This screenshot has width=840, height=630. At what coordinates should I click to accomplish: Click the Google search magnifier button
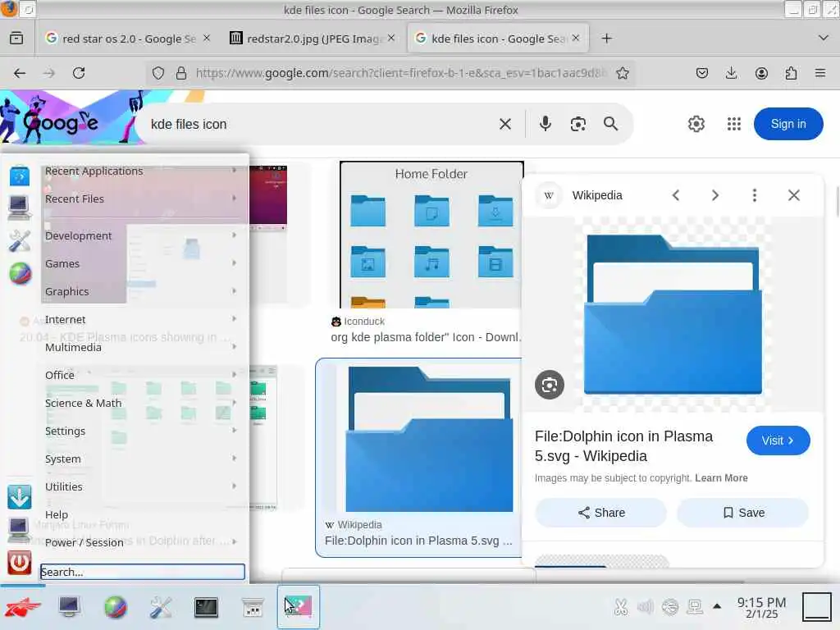pyautogui.click(x=610, y=124)
